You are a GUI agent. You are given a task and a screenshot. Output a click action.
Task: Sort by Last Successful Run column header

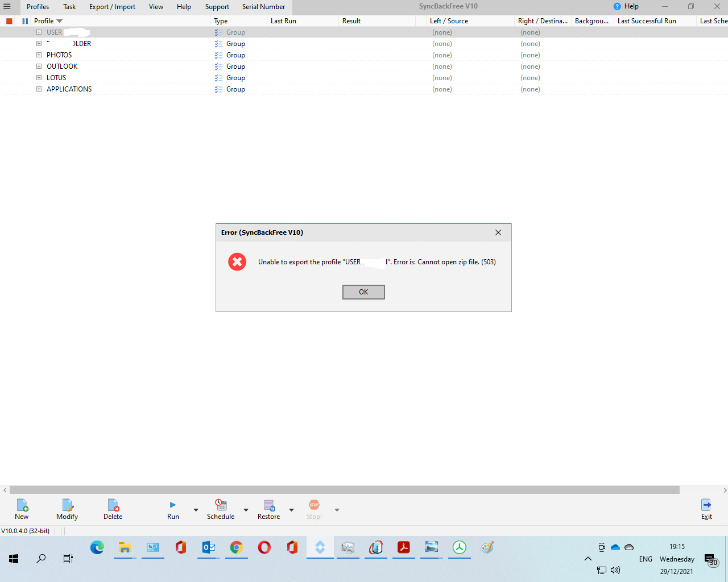coord(655,21)
